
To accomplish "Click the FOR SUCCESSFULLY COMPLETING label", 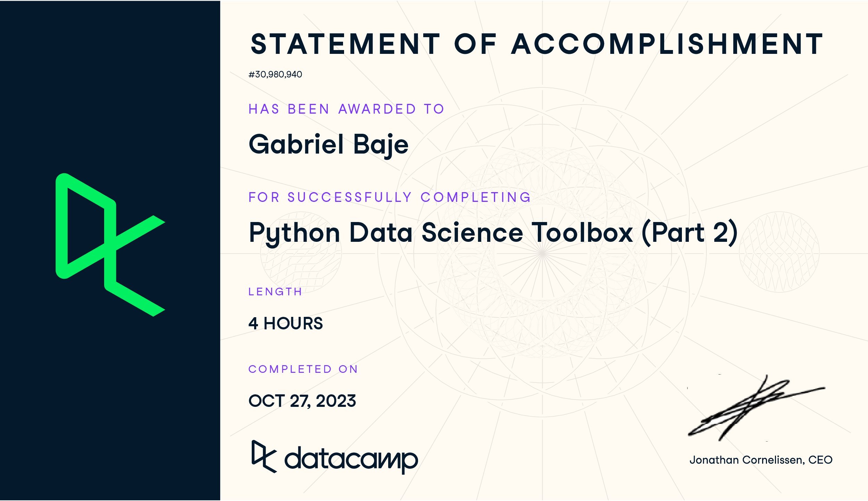I will click(390, 197).
